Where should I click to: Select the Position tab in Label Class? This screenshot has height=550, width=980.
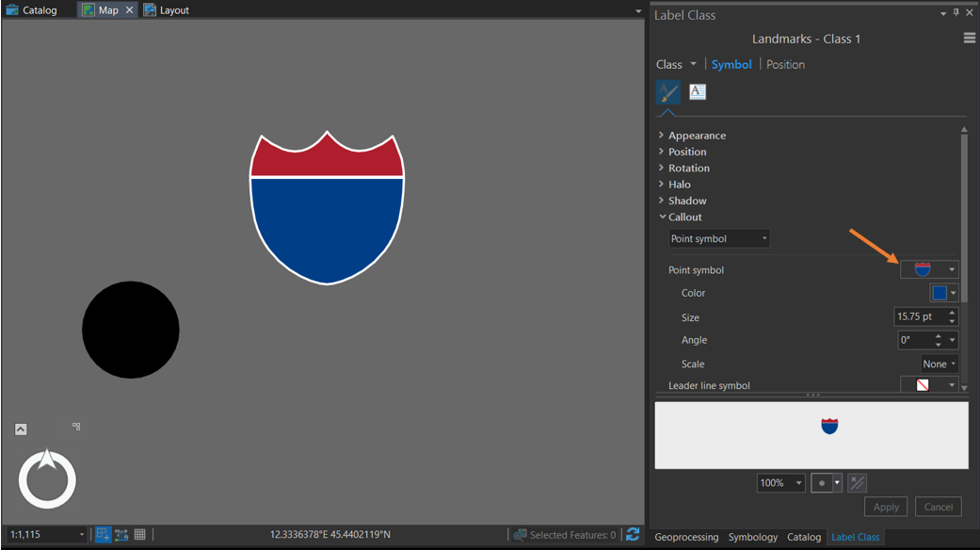(786, 64)
